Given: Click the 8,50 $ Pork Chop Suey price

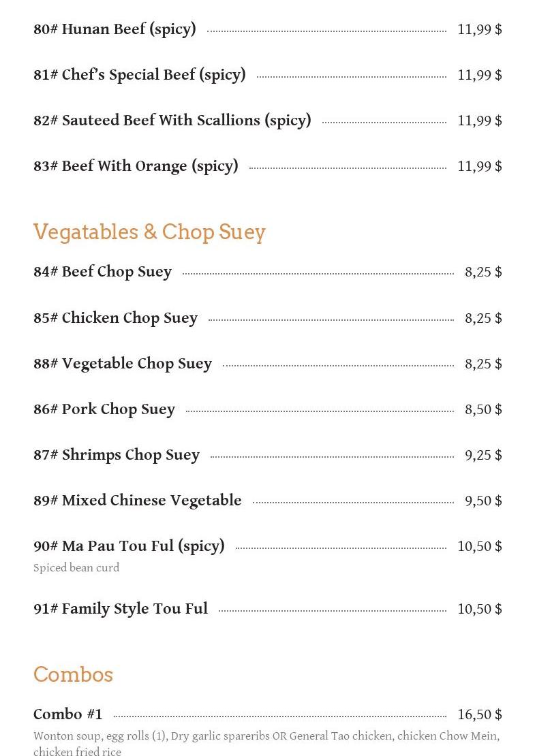Looking at the screenshot, I should pos(483,409).
